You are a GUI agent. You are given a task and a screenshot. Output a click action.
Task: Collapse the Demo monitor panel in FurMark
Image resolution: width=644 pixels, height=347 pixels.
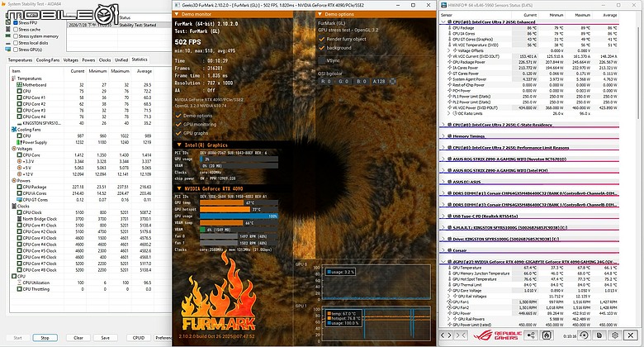[x=177, y=14]
